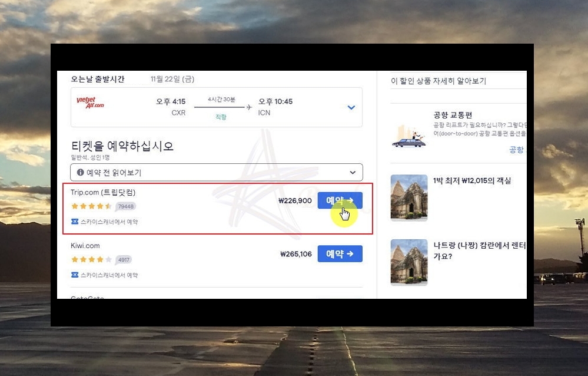
Task: Expand flight details chevron on VietJet card
Action: pos(351,107)
